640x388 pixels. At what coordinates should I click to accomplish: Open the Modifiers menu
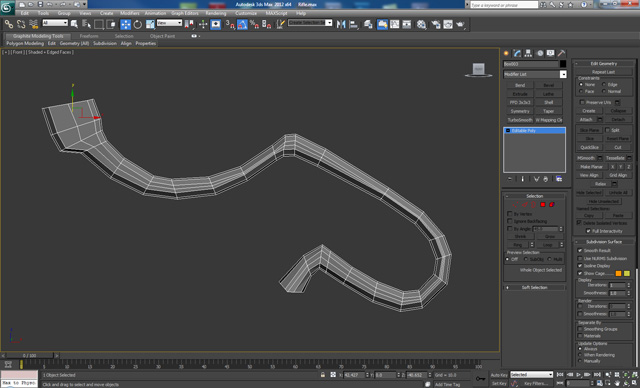pos(130,13)
